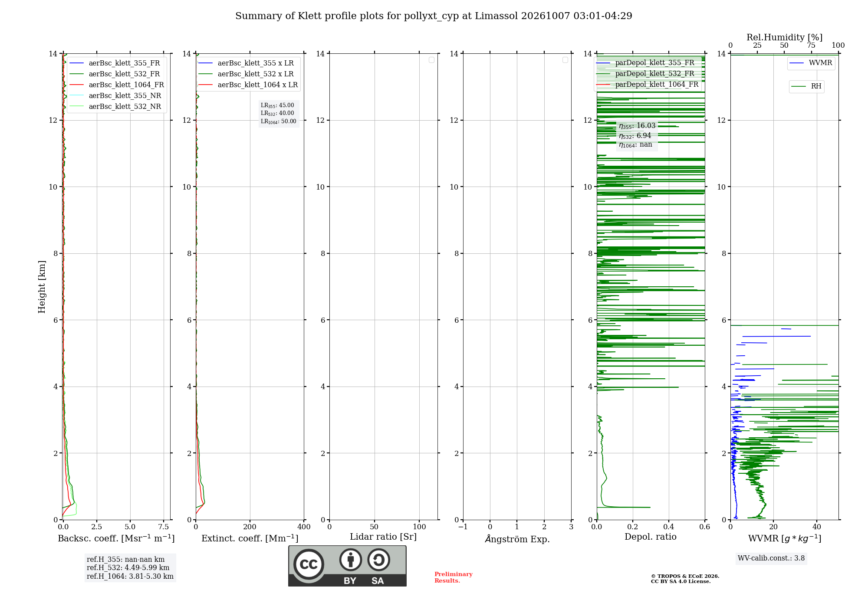Click the aerBsc_klett_532 x LR legend entry
The width and height of the screenshot is (868, 590).
coord(246,74)
